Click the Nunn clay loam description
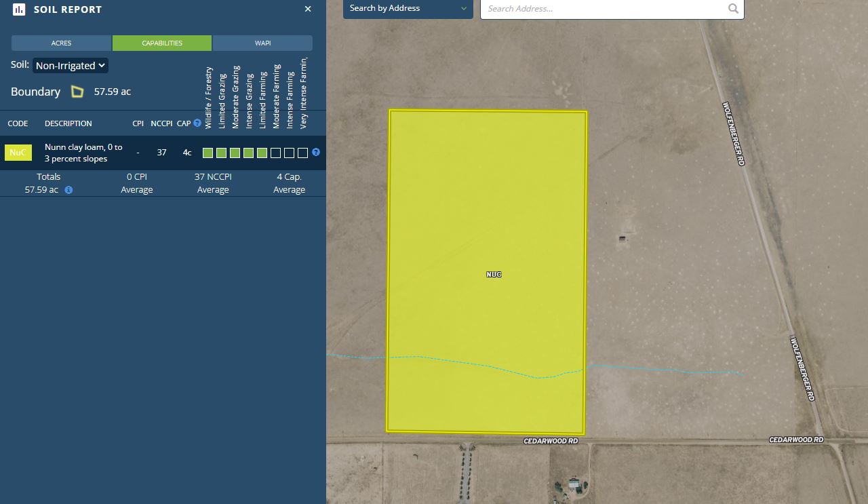The height and width of the screenshot is (504, 868). 83,153
